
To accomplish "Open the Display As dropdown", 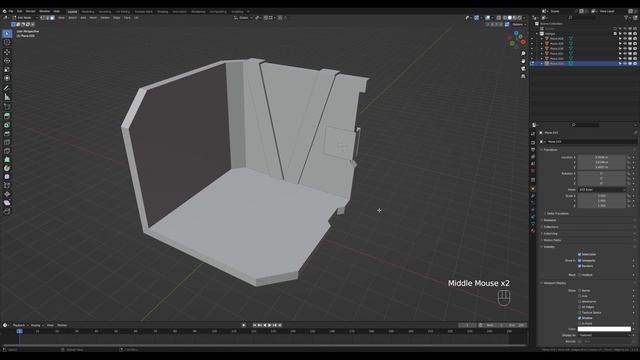I will tap(604, 335).
